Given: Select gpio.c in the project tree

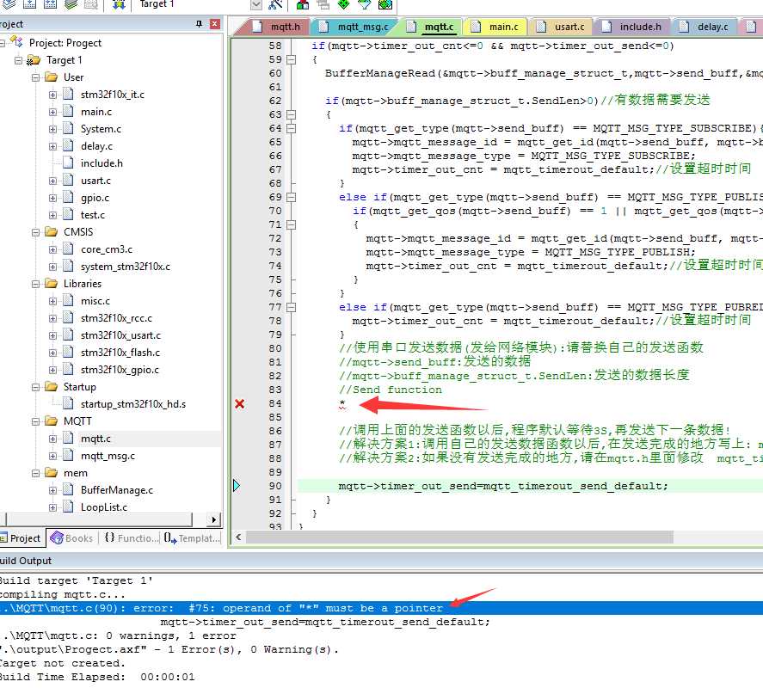Looking at the screenshot, I should point(95,198).
